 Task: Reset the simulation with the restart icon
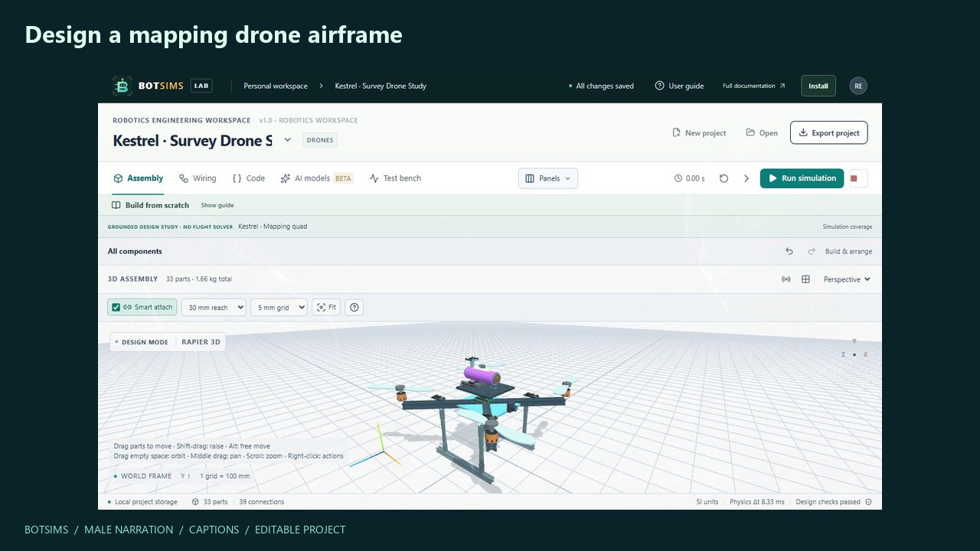(724, 178)
